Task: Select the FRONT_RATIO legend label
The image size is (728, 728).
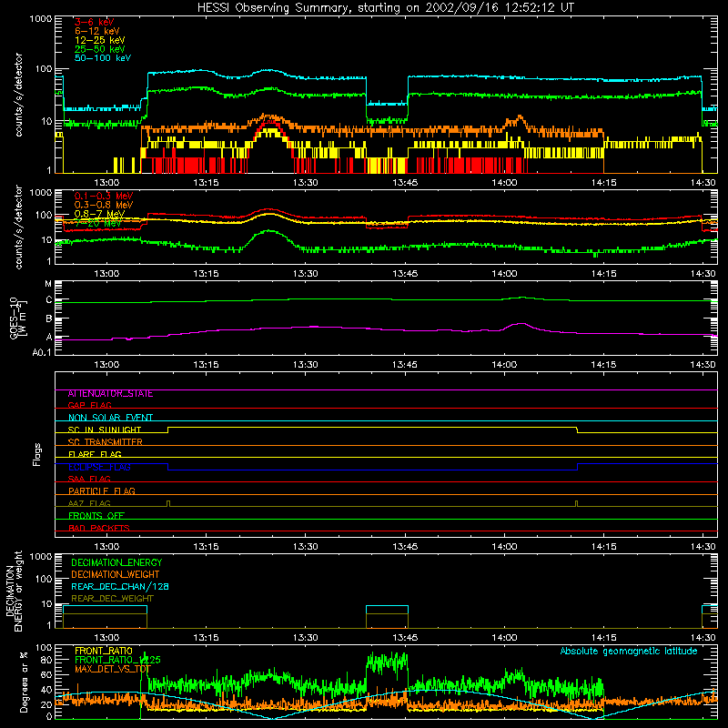Action: [x=104, y=651]
